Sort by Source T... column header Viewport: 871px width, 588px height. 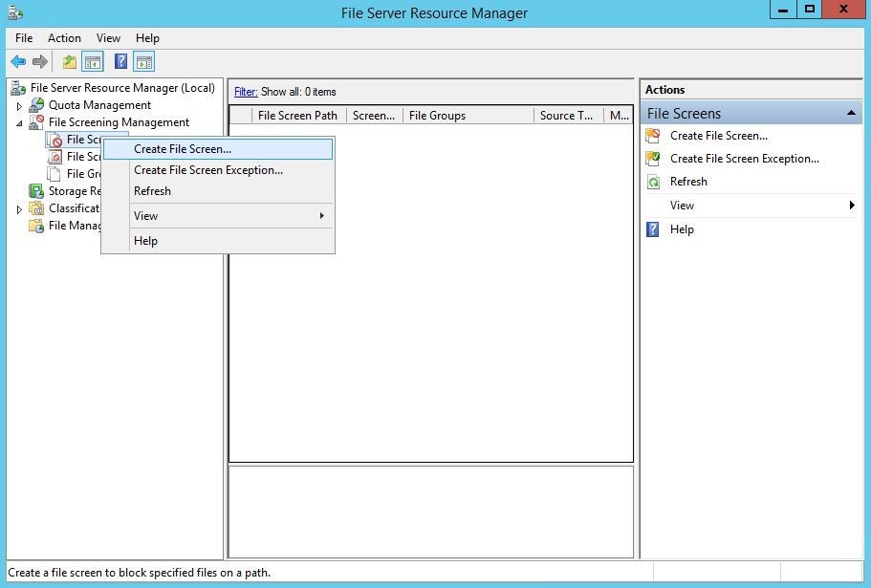pyautogui.click(x=569, y=116)
